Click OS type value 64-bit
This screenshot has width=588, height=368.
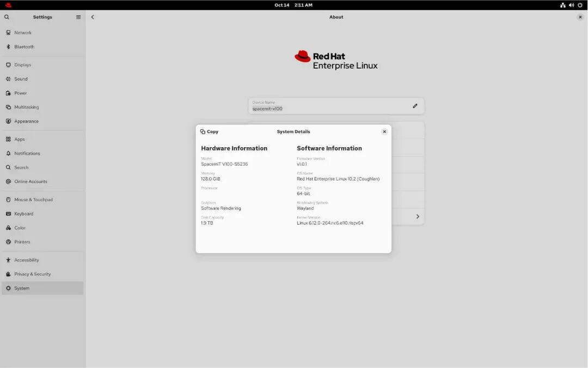(x=303, y=194)
